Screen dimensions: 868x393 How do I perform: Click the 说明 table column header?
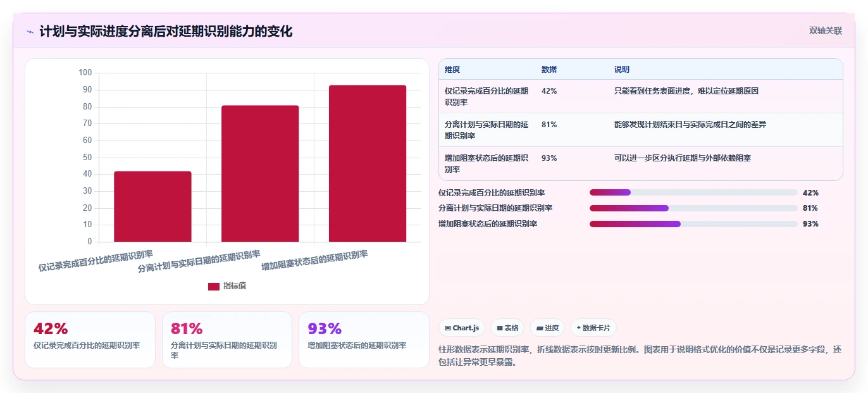(622, 70)
